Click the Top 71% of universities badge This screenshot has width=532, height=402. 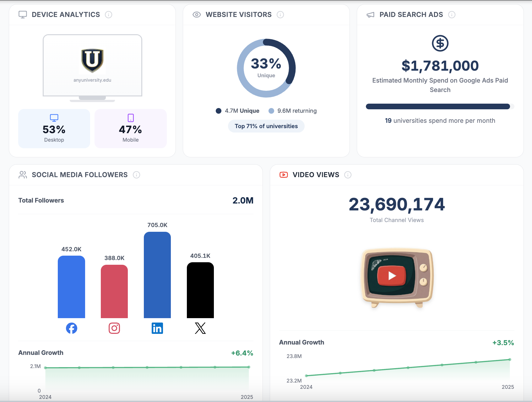point(266,126)
